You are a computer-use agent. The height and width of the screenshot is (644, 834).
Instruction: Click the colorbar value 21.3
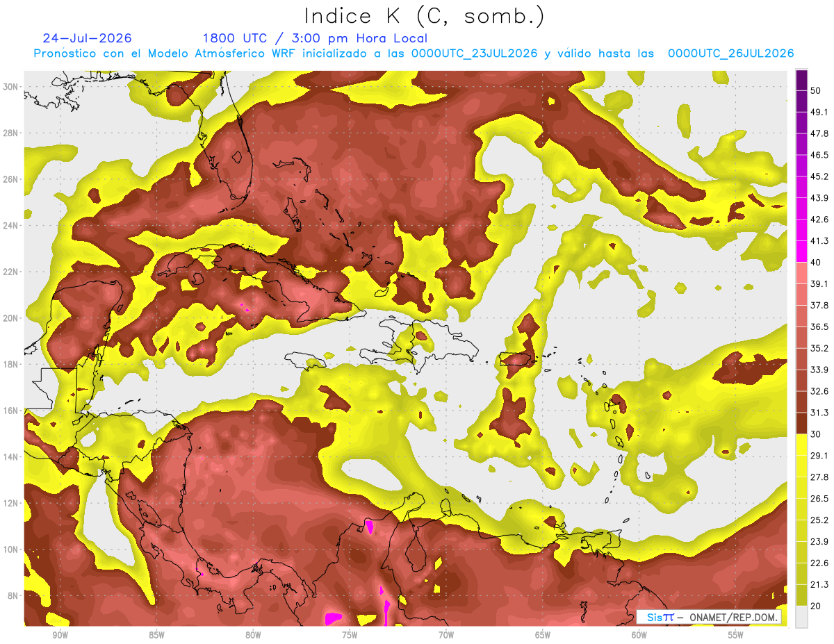(820, 584)
